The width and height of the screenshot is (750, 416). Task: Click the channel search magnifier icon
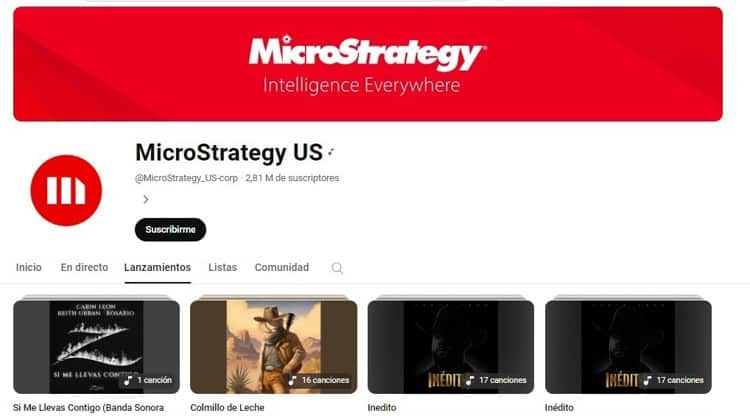pyautogui.click(x=337, y=268)
